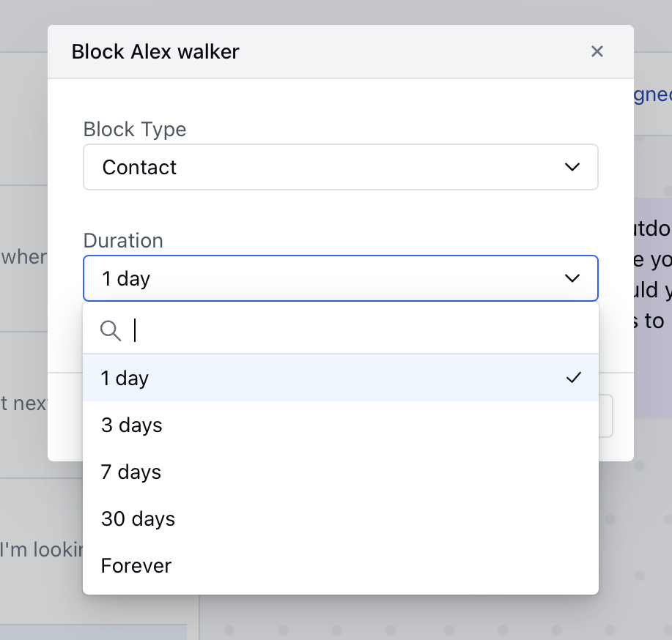Focus the dropdown's search input field
Image resolution: width=672 pixels, height=640 pixels.
293,330
